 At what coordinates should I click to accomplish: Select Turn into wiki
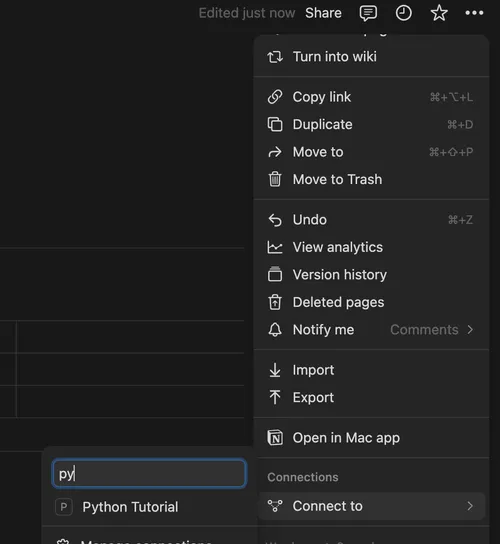coord(371,57)
